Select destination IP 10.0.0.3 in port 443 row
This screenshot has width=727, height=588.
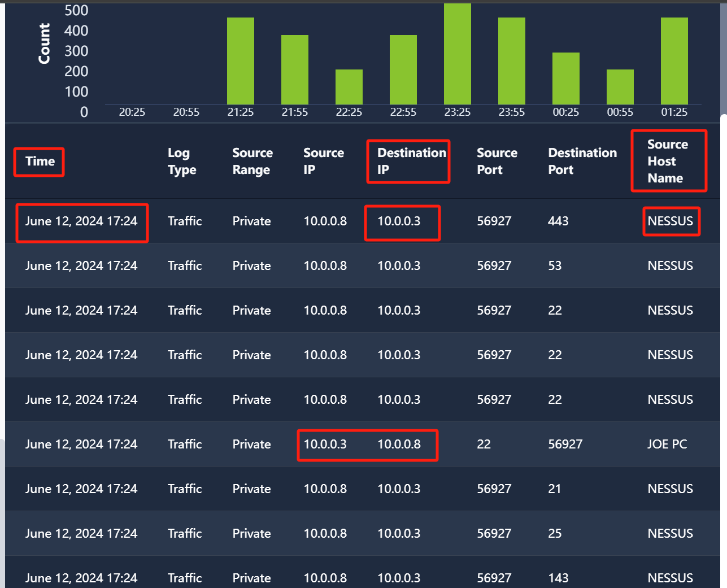(x=399, y=221)
